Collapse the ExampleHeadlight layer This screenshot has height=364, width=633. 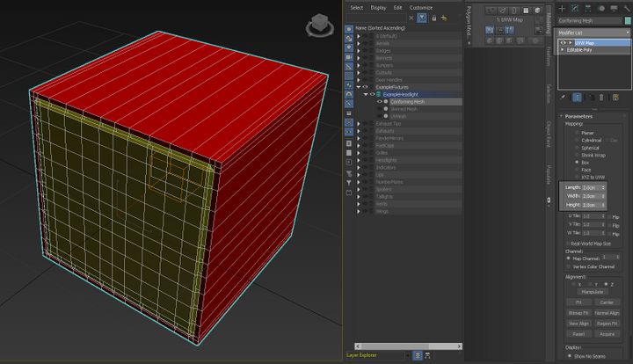(366, 94)
